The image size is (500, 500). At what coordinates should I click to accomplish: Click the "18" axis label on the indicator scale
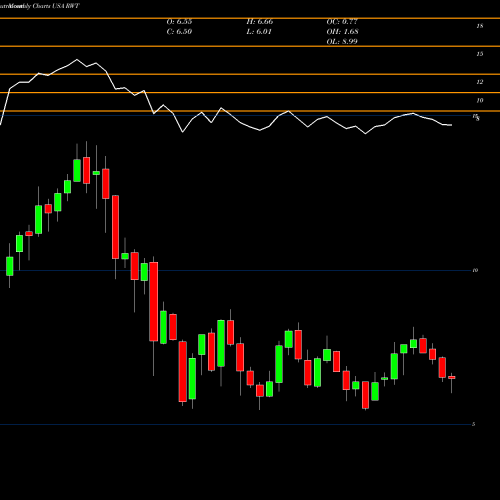(x=480, y=26)
